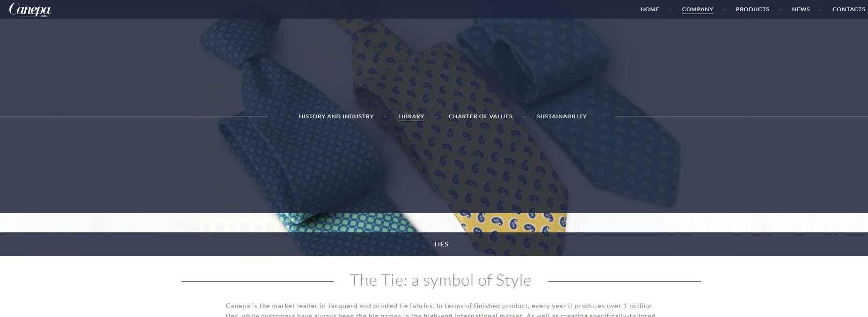Go to the HOME page

point(649,9)
